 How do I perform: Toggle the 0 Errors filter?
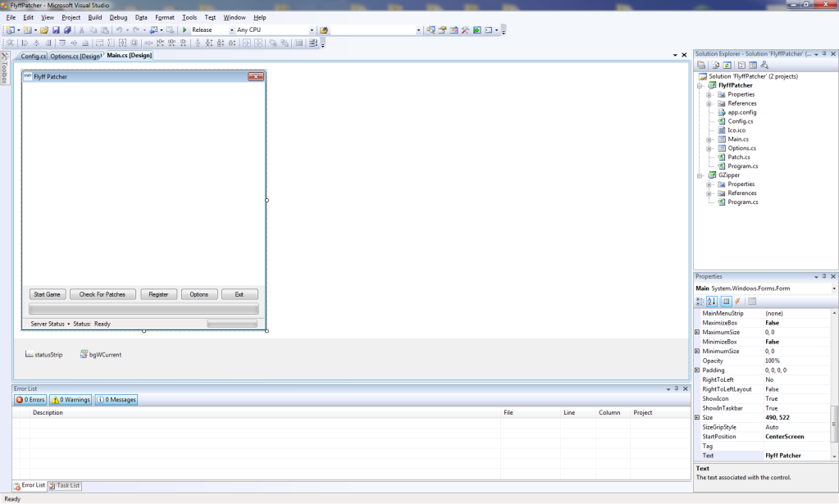point(31,400)
